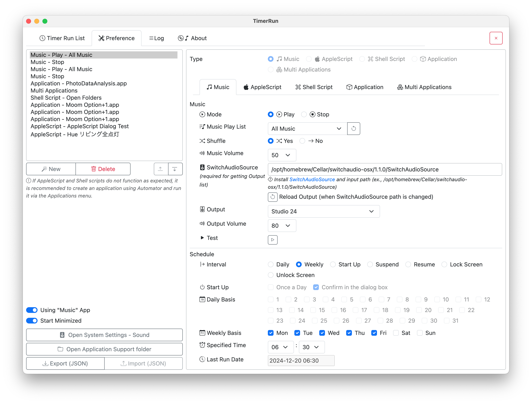Click the SwitchAudioSource speaker icon
This screenshot has height=404, width=532.
coord(202,167)
